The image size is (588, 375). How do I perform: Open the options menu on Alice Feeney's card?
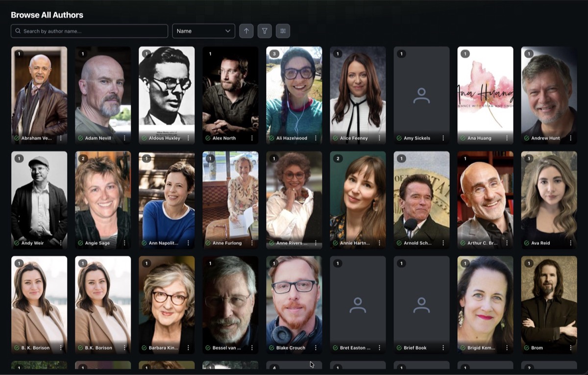click(379, 138)
